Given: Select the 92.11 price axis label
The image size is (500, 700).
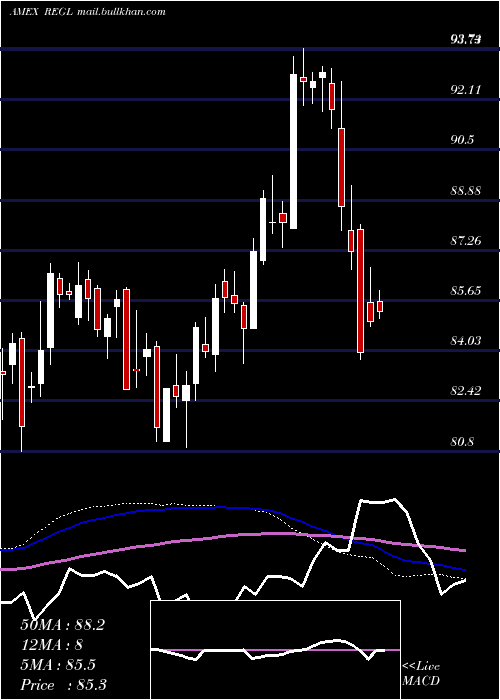Looking at the screenshot, I should [466, 90].
